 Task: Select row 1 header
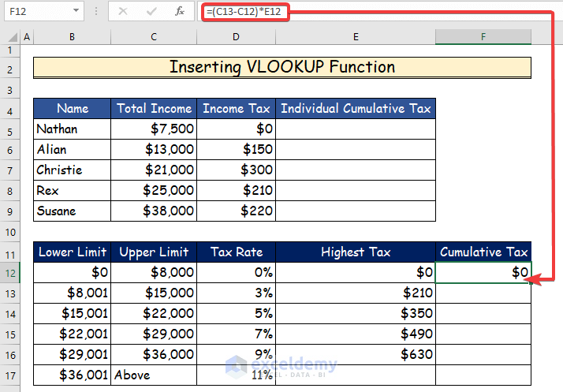click(x=10, y=50)
